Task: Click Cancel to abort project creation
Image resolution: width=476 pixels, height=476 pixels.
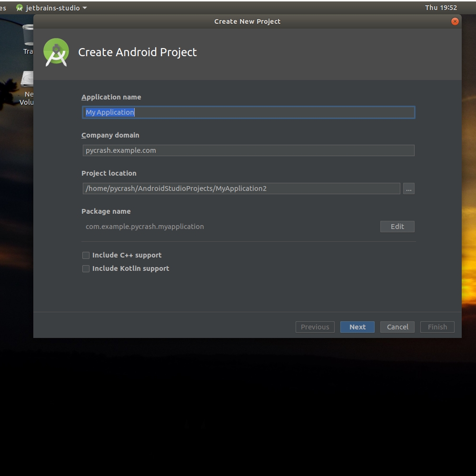Action: click(x=397, y=327)
